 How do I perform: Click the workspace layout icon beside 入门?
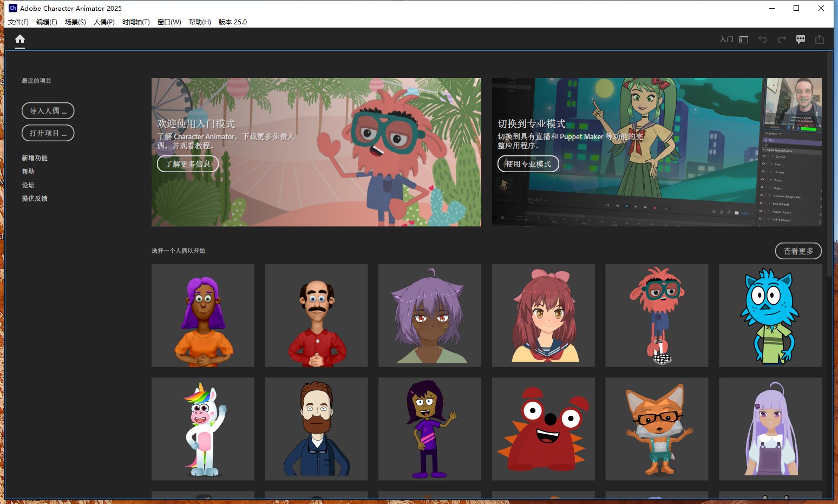tap(743, 39)
